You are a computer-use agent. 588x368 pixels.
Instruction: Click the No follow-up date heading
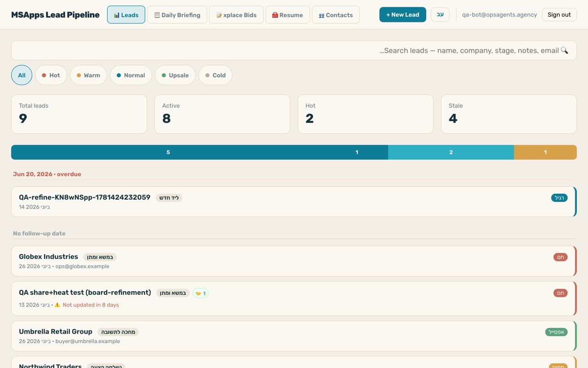(39, 234)
